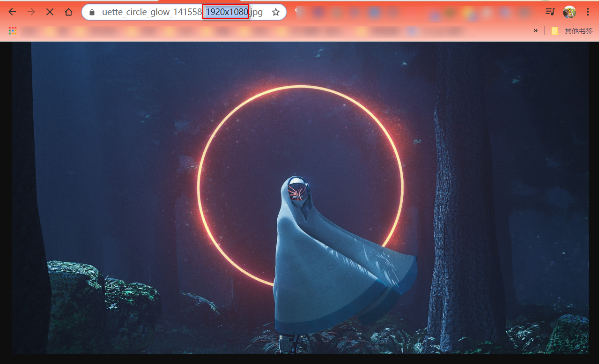Image resolution: width=599 pixels, height=364 pixels.
Task: View site security lock info
Action: click(92, 12)
